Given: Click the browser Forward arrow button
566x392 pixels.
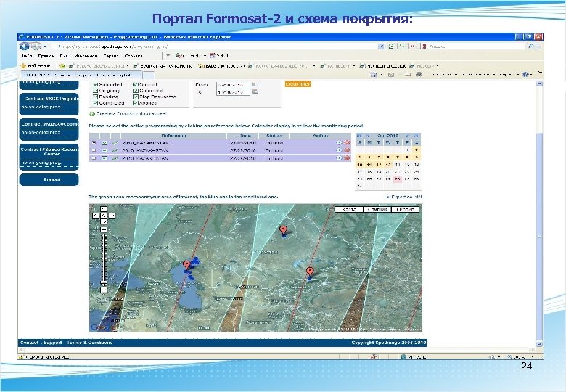Looking at the screenshot, I should (36, 46).
